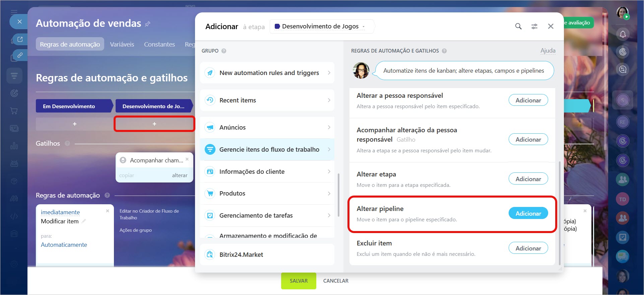The image size is (644, 295).
Task: Open the Ajuda link
Action: [548, 51]
